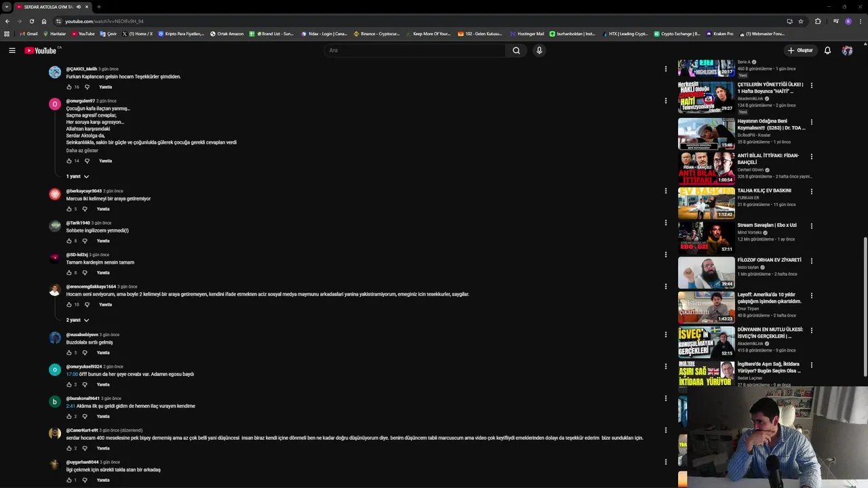Like the comment by @onurgulen97
Image resolution: width=868 pixels, height=488 pixels.
point(69,161)
